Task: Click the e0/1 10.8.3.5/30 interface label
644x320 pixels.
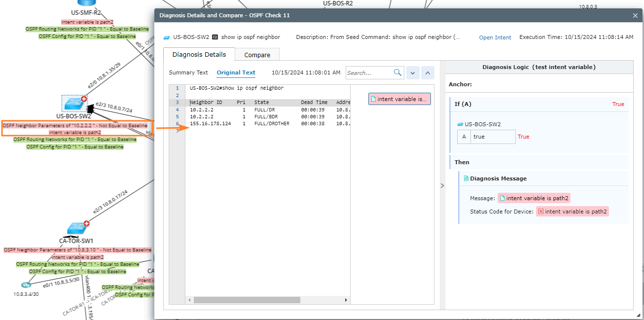Action: (x=61, y=283)
